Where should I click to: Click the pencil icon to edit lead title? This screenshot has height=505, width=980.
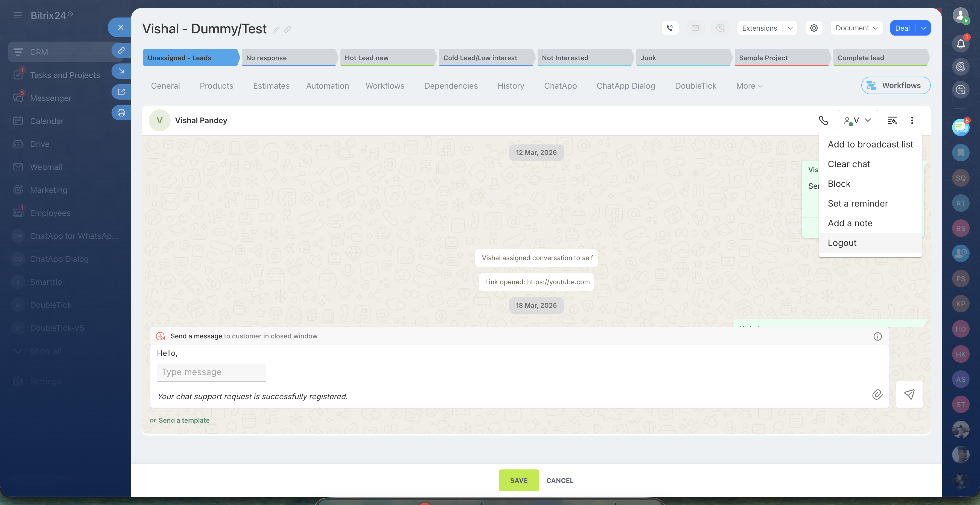[x=276, y=30]
